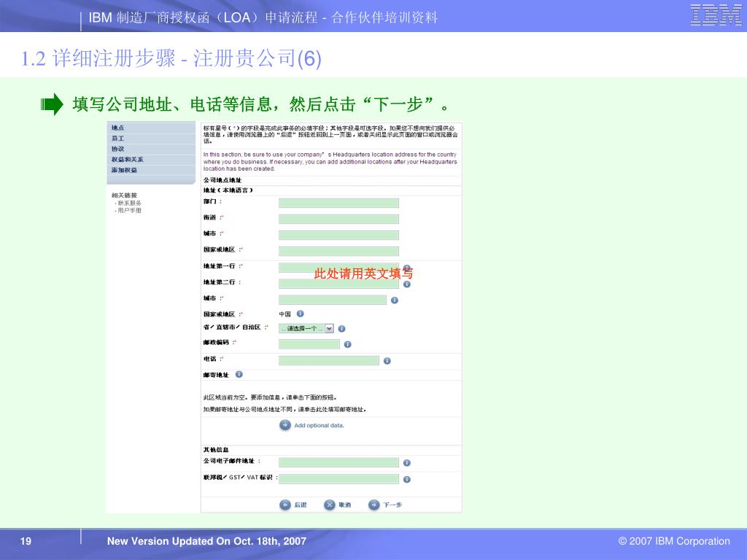Click the 地址(本地语言) heading text

tap(228, 190)
